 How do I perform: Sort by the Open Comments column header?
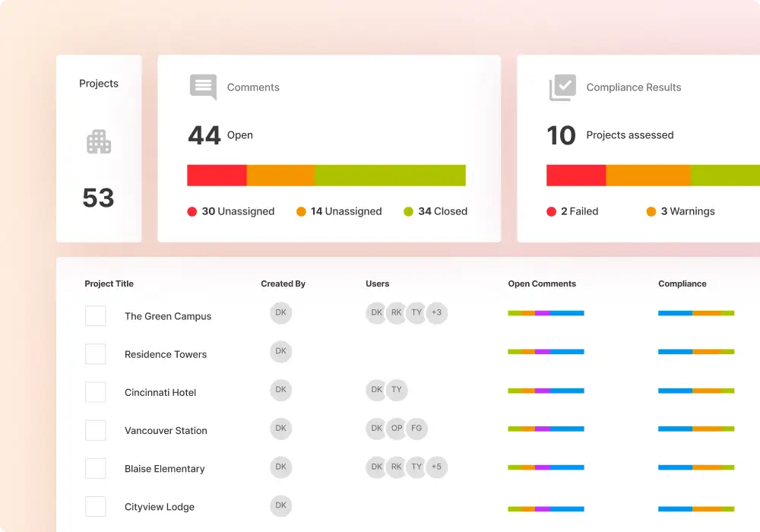tap(542, 283)
